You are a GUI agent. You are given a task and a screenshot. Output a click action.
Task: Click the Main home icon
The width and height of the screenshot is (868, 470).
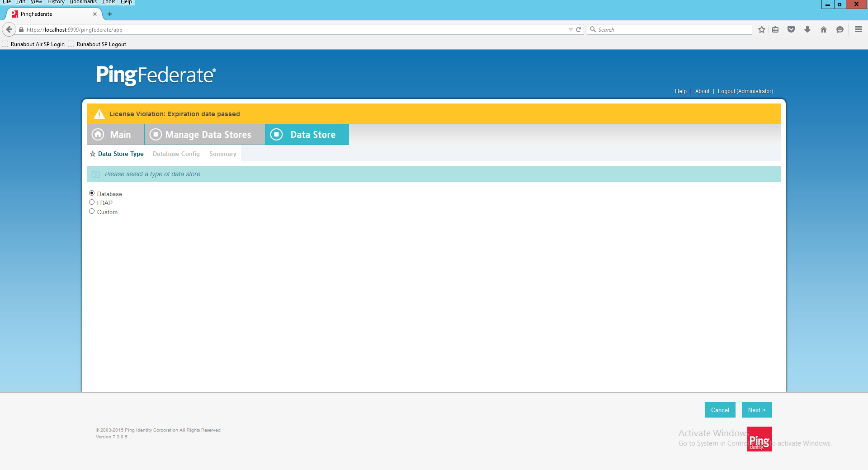pos(98,135)
